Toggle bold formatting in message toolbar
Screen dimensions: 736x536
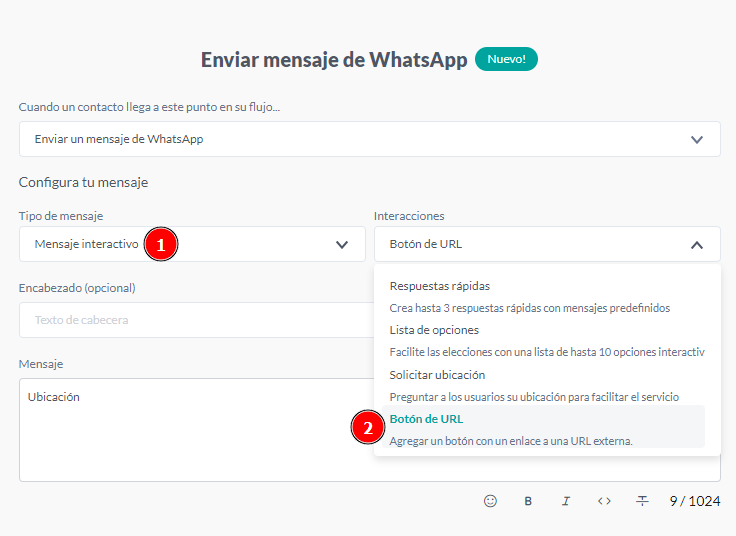[528, 501]
